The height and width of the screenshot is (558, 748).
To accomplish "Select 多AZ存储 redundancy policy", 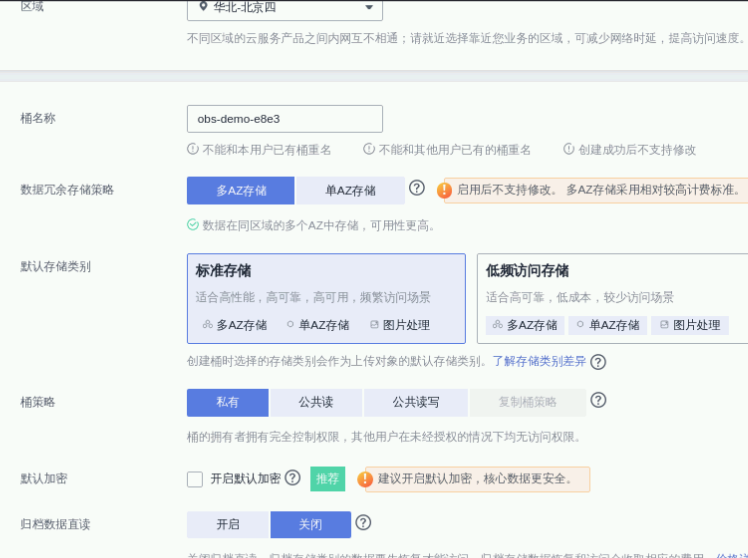I will (240, 191).
